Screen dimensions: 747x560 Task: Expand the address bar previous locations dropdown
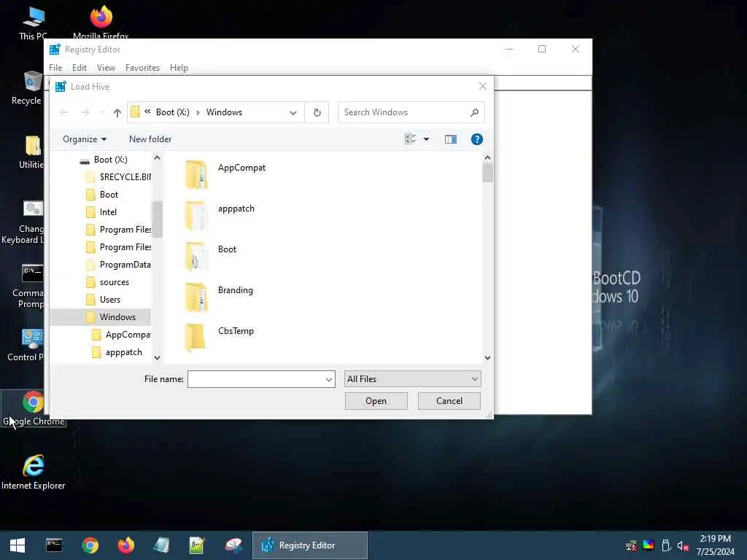click(x=293, y=112)
